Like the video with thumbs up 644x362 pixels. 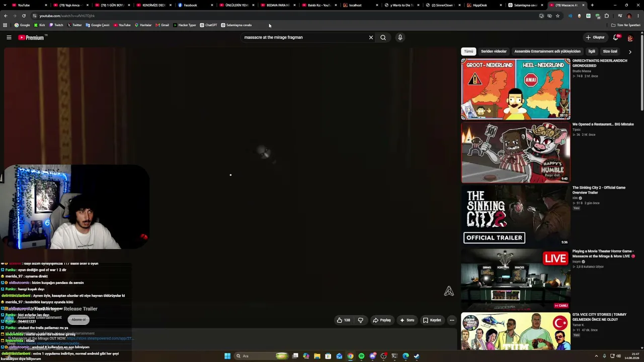(x=344, y=320)
